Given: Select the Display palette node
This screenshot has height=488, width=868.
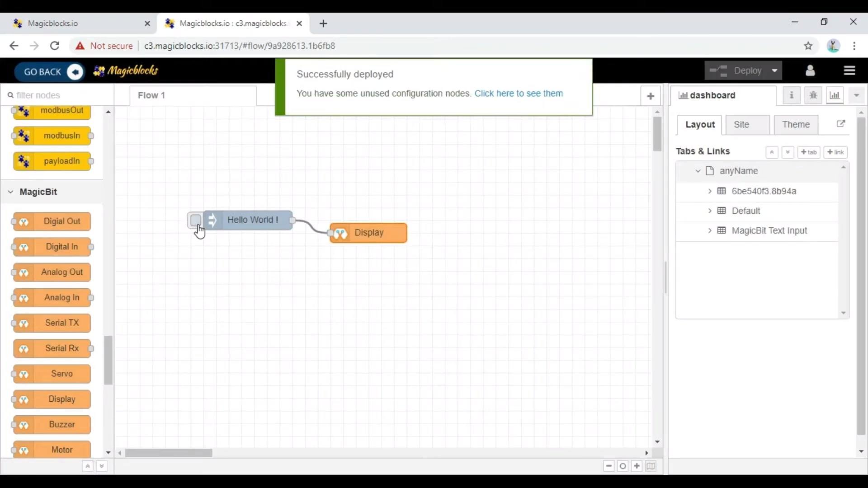Looking at the screenshot, I should (52, 399).
